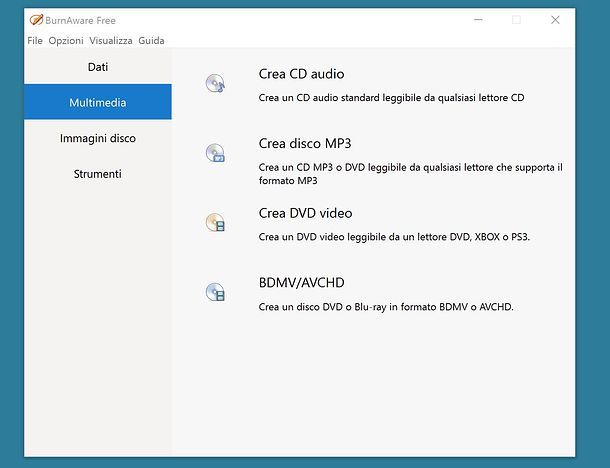
Task: Click description 'Crea un CD audio standard leggibile'
Action: click(391, 98)
